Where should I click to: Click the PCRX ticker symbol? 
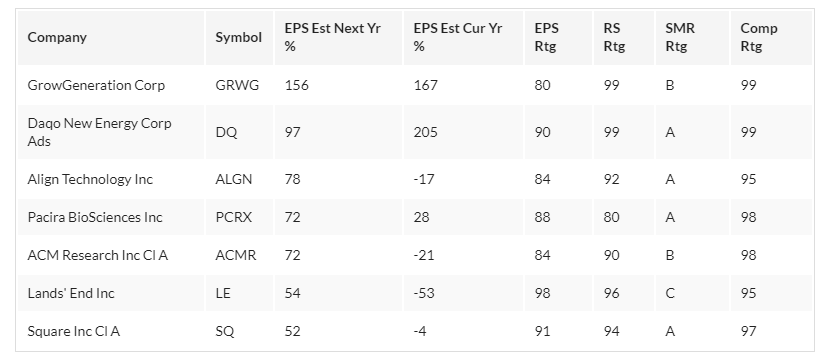click(x=234, y=217)
